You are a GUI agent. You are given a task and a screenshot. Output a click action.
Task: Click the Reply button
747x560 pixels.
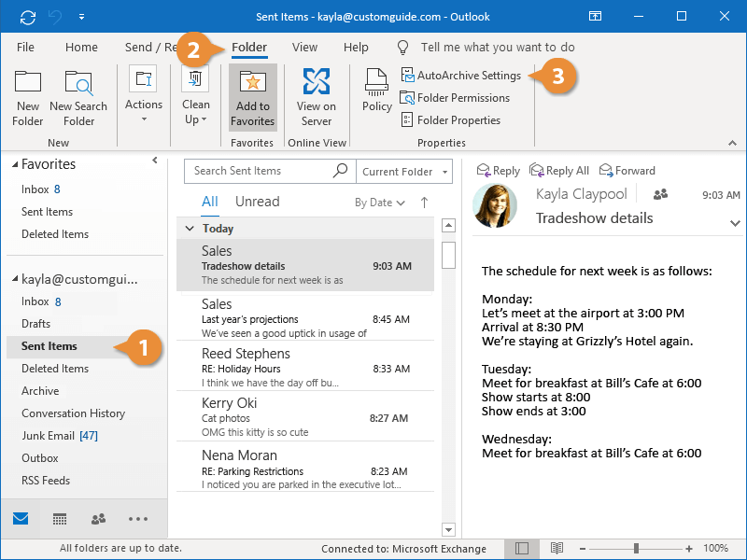pos(499,170)
